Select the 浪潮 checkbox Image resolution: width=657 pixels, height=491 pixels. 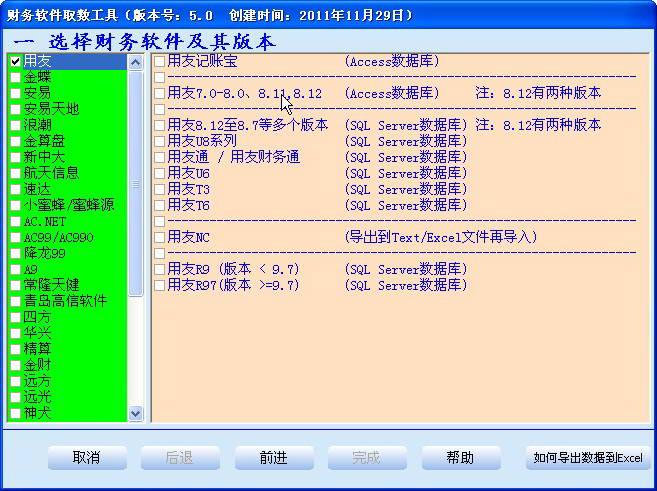(16, 125)
